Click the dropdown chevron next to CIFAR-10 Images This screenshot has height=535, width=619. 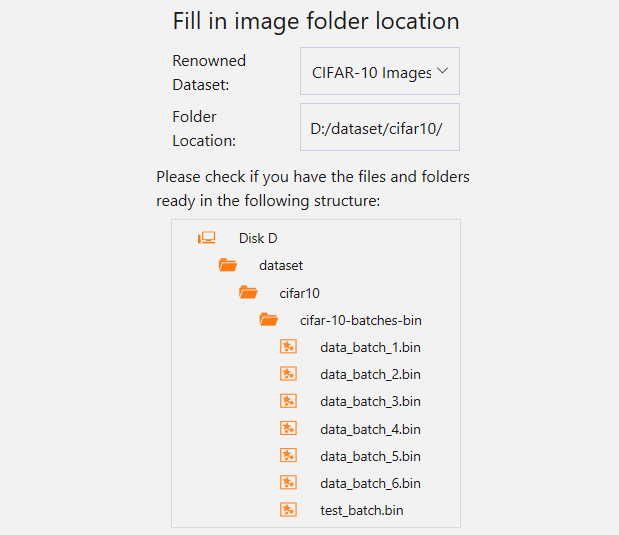pos(443,71)
